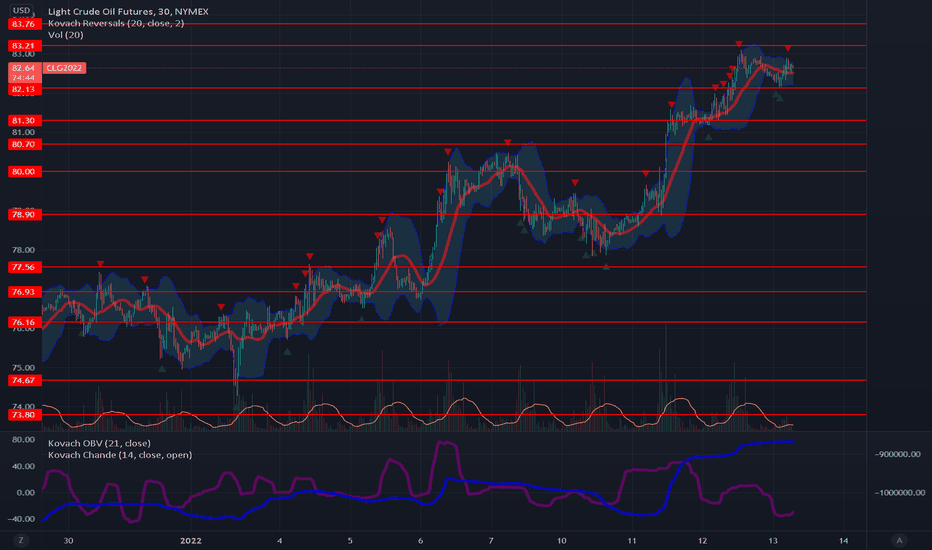932x550 pixels.
Task: Click the 80.00 red price level label
Action: 25,171
